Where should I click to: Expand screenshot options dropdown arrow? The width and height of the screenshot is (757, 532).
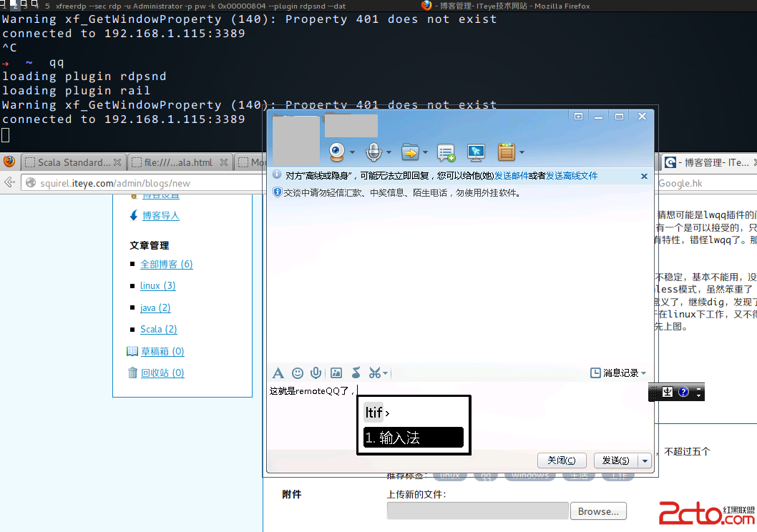point(385,373)
